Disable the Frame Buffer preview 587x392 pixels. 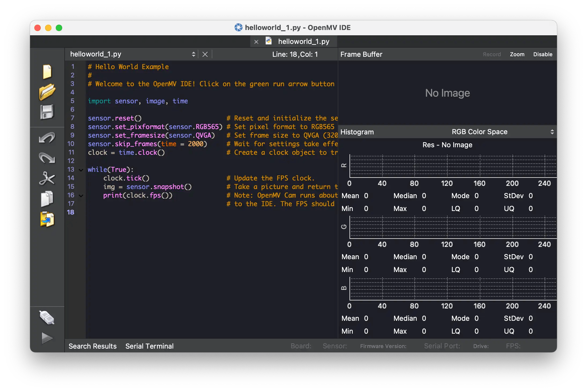click(x=543, y=54)
